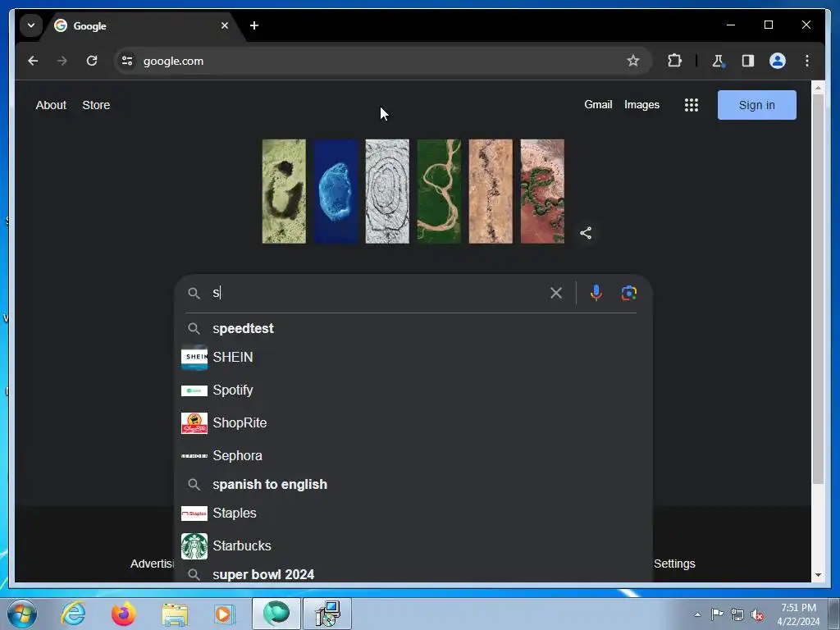The image size is (840, 630).
Task: Choose the Staples suggestion
Action: tap(413, 514)
